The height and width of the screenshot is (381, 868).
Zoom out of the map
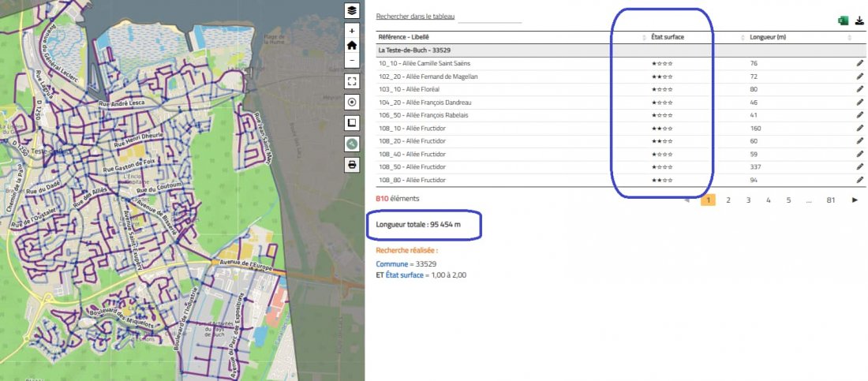pyautogui.click(x=351, y=60)
